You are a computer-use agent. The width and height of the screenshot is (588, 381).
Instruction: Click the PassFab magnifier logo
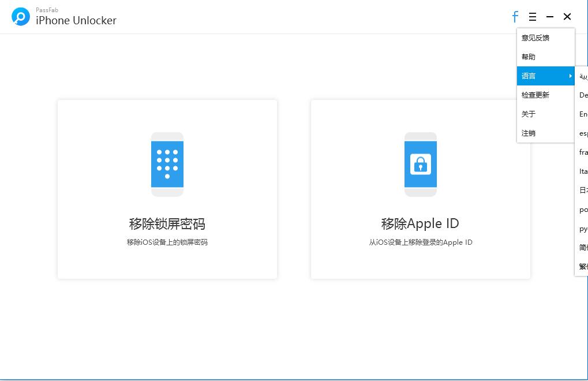coord(21,17)
